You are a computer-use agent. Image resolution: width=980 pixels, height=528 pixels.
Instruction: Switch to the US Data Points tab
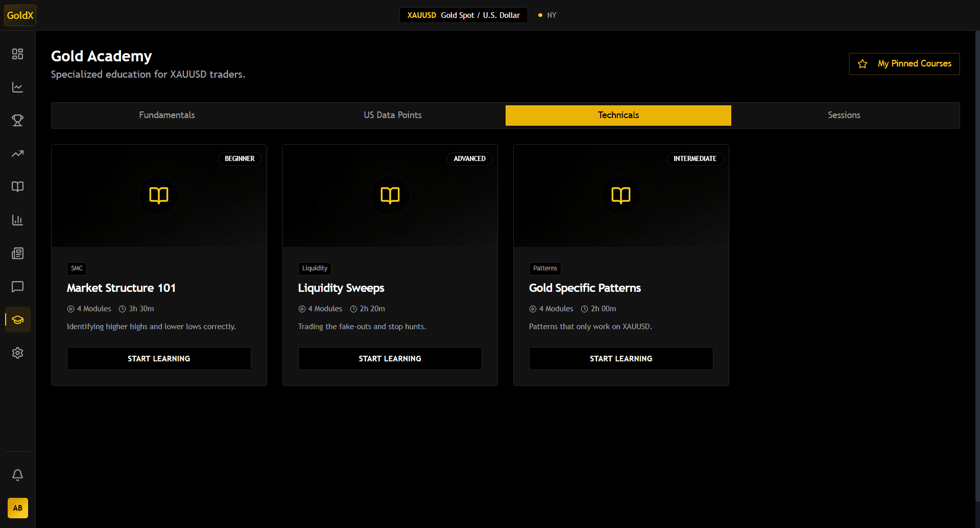click(x=392, y=116)
